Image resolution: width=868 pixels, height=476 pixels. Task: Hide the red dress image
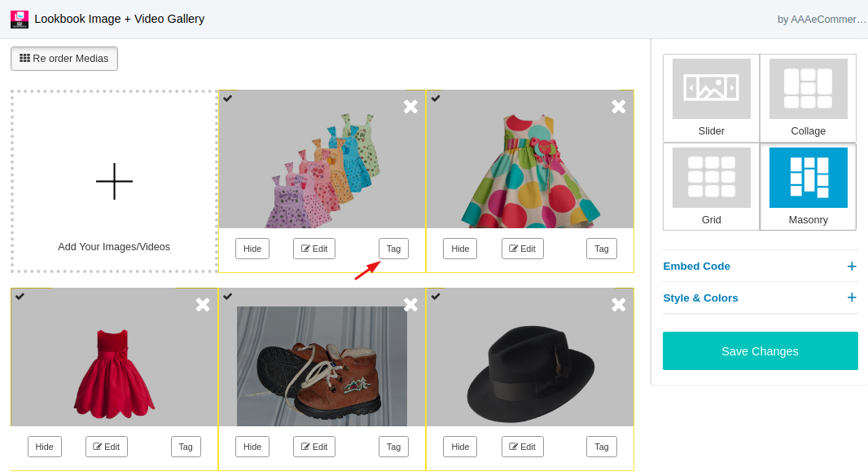(44, 447)
